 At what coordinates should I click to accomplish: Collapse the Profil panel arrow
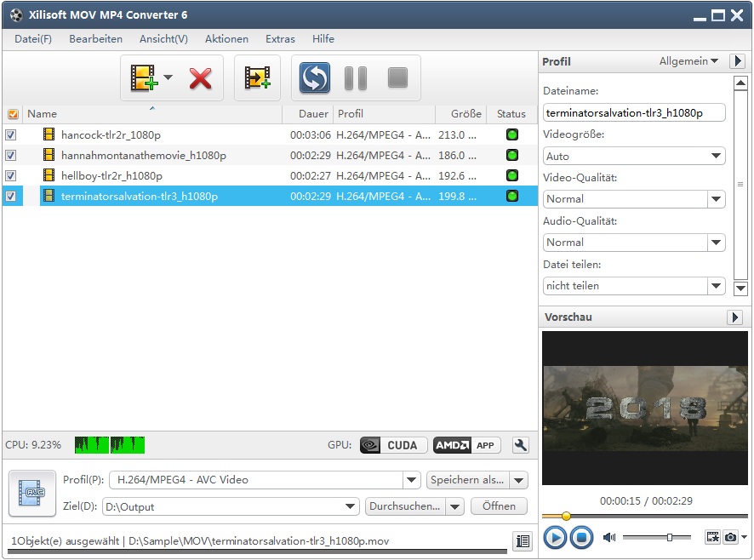click(738, 61)
